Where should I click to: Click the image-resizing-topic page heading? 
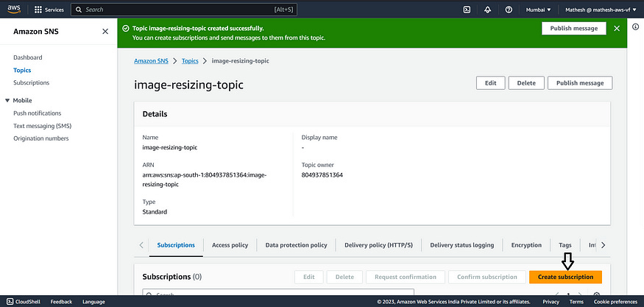188,85
